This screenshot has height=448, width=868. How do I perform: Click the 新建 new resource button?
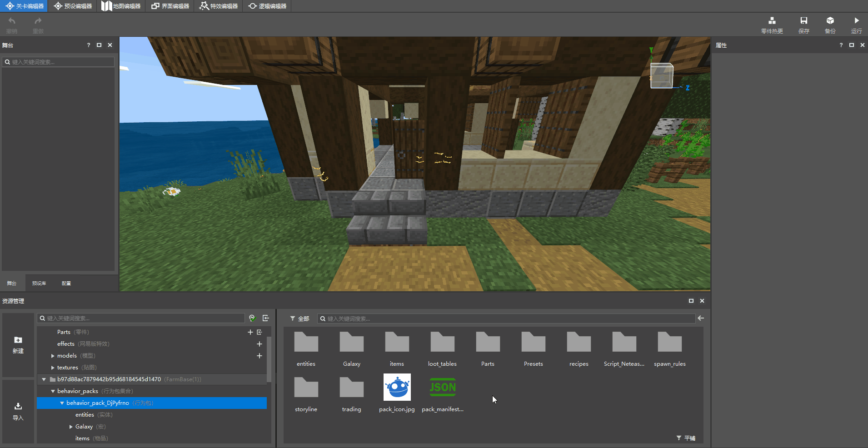tap(18, 345)
